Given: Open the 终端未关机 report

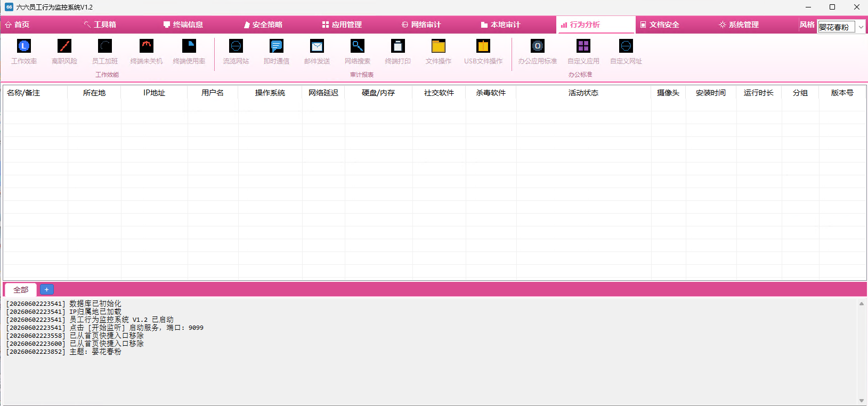Looking at the screenshot, I should click(147, 52).
